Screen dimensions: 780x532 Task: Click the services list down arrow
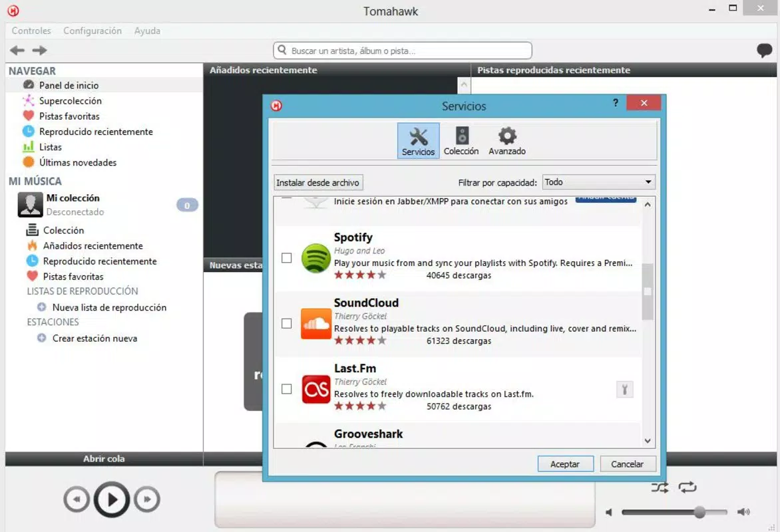coord(647,441)
